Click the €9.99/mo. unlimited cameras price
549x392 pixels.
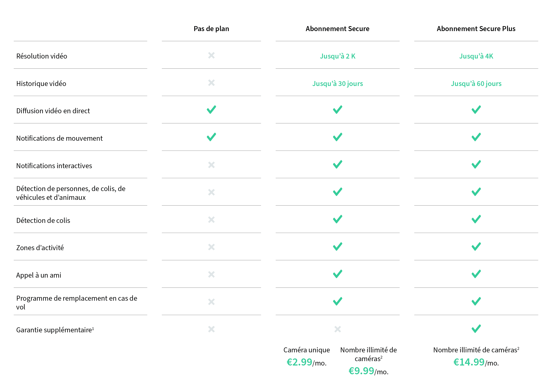point(368,371)
